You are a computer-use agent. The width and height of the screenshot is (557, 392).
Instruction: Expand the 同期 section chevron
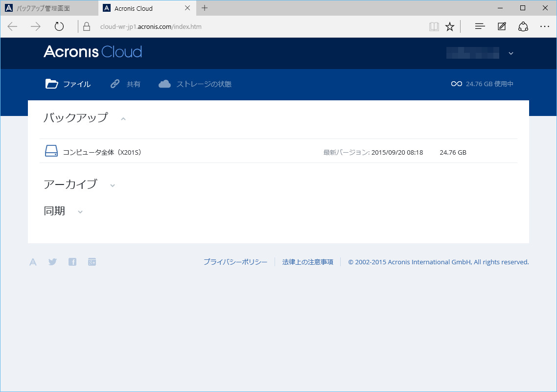[80, 212]
